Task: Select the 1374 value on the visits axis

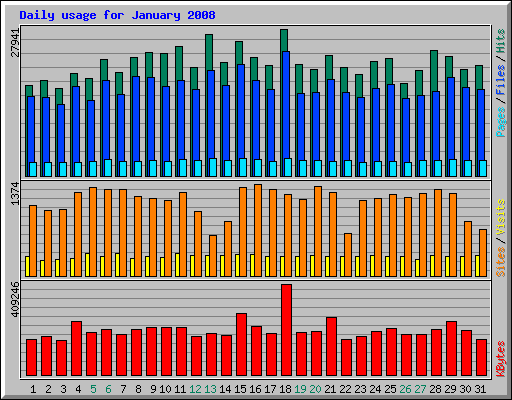Action: (15, 194)
